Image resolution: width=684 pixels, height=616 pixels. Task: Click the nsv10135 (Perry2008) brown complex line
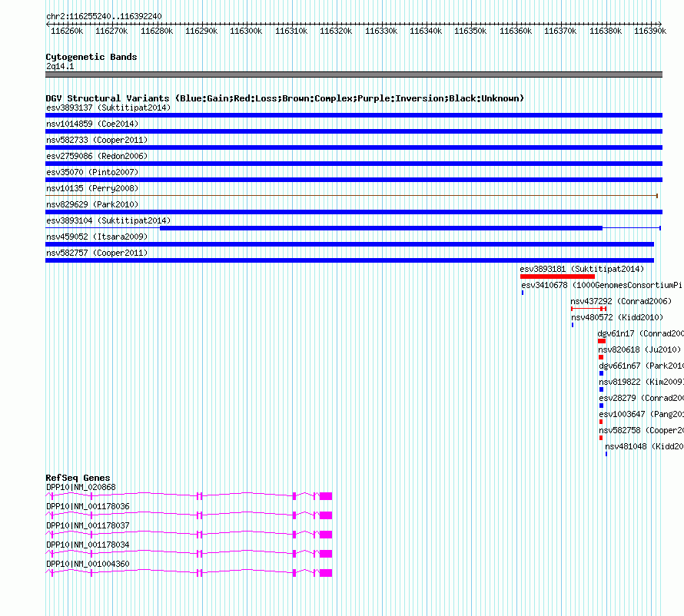tap(351, 196)
